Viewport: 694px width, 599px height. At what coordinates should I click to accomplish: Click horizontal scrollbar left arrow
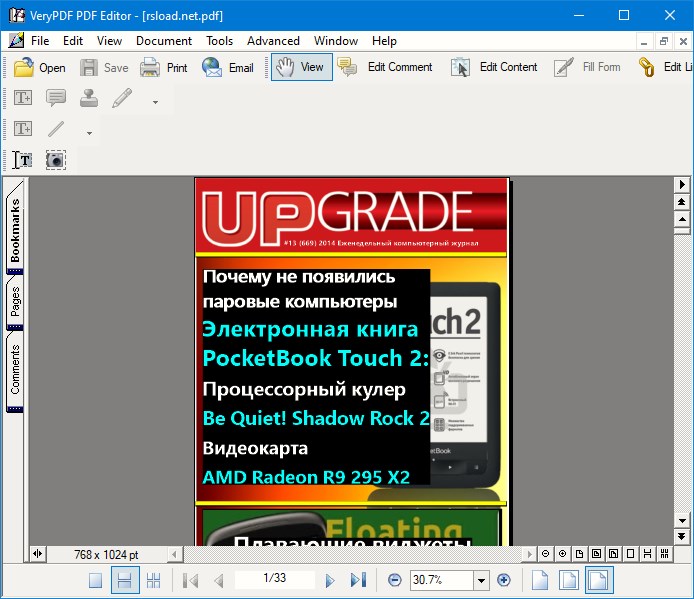coord(174,554)
